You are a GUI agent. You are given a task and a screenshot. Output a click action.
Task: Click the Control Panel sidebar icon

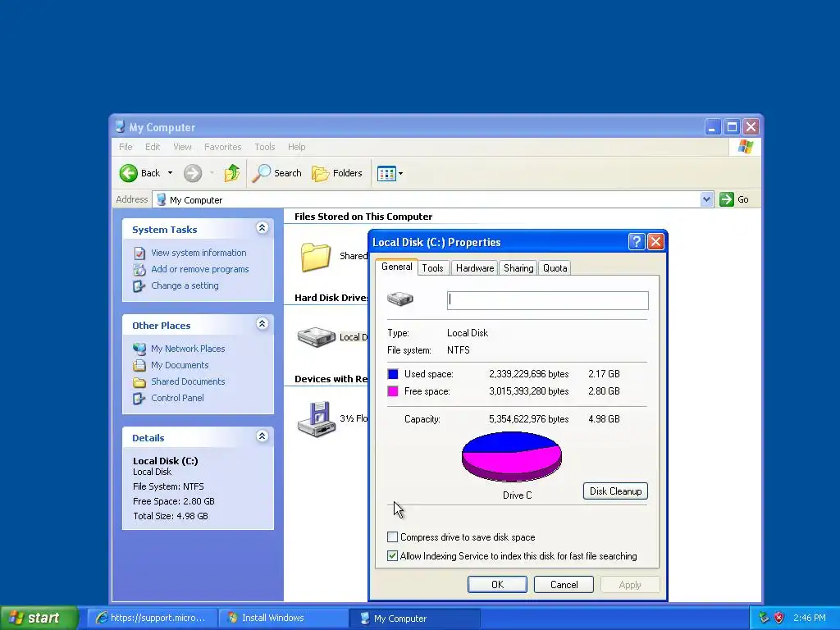point(139,399)
